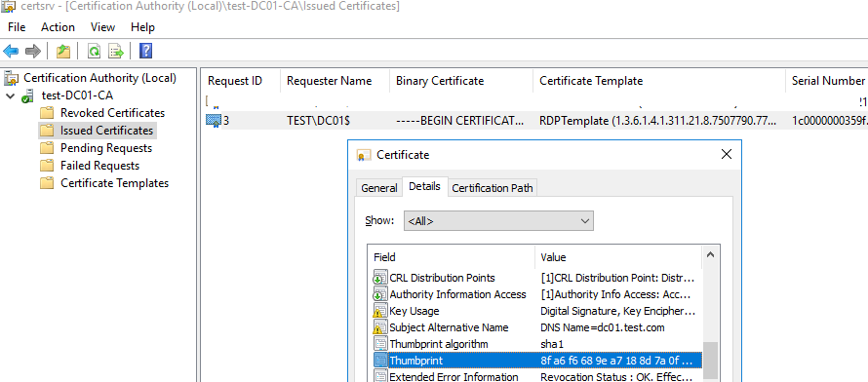Sort by Request ID column header
The height and width of the screenshot is (382, 868).
240,81
